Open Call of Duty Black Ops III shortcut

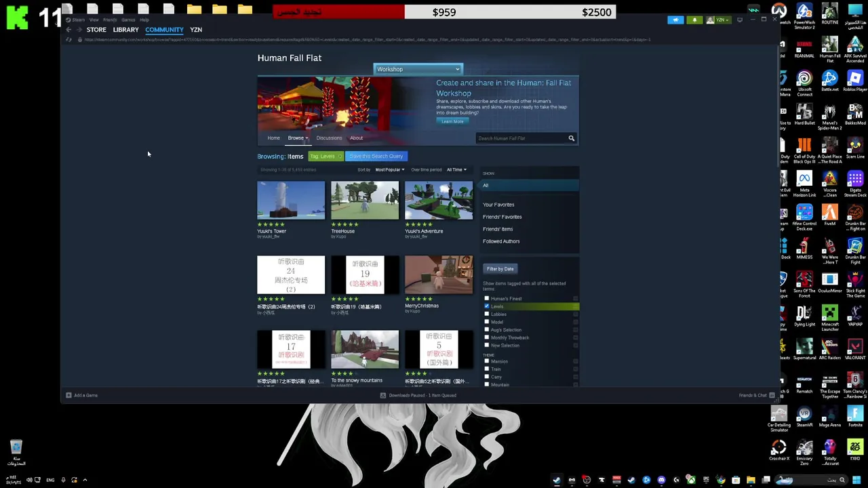tap(804, 150)
